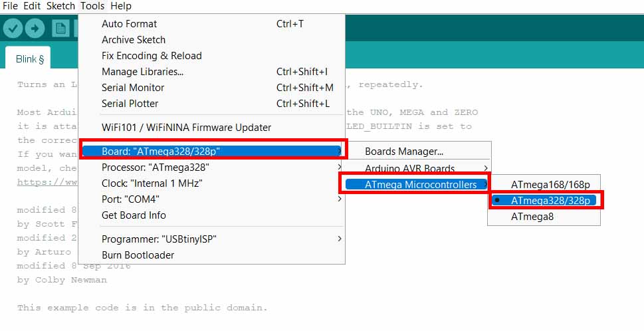644x331 pixels.
Task: Select the ATmega168/168p board
Action: 544,185
